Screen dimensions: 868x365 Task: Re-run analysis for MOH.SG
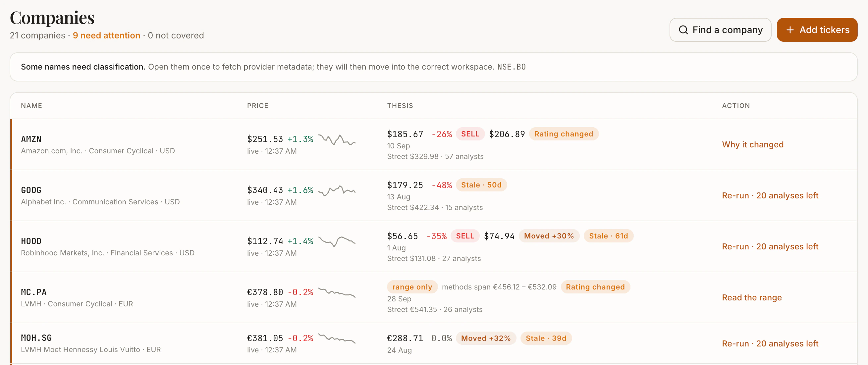pyautogui.click(x=770, y=343)
